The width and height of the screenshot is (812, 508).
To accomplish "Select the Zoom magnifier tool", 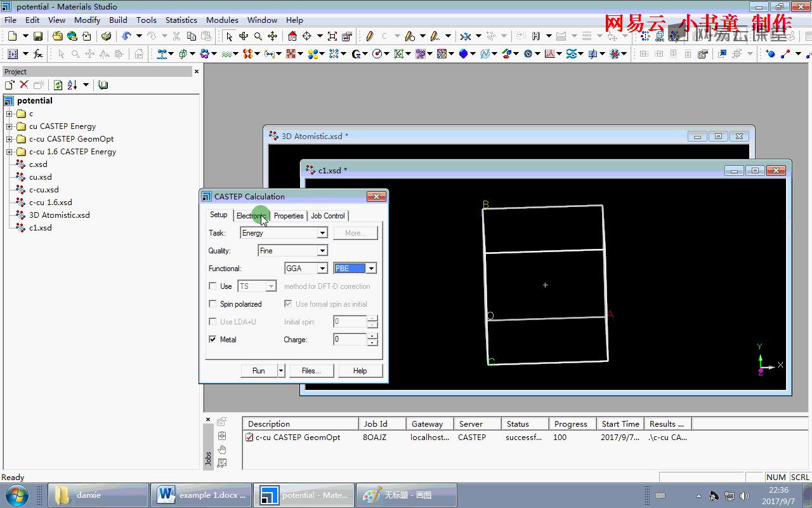I will click(x=258, y=36).
